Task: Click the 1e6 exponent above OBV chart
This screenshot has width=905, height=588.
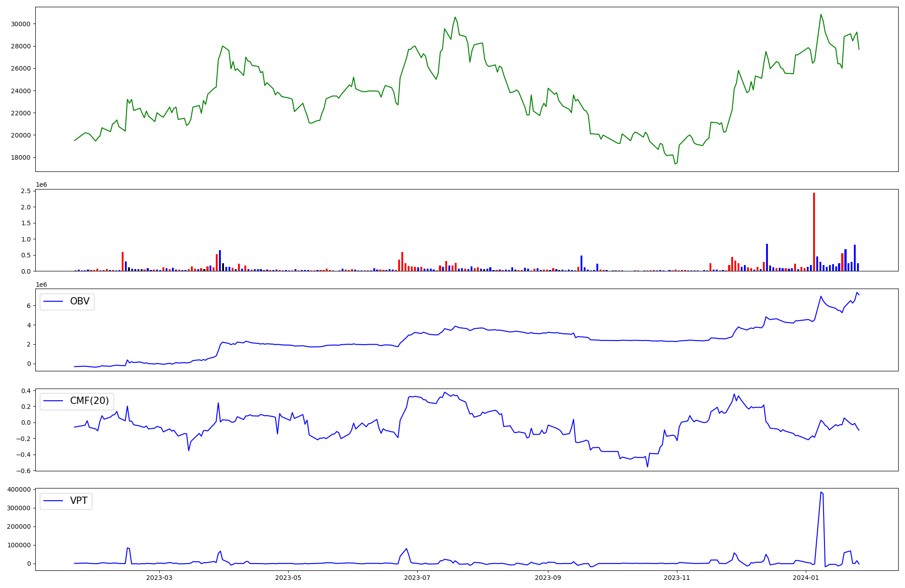Action: (41, 285)
